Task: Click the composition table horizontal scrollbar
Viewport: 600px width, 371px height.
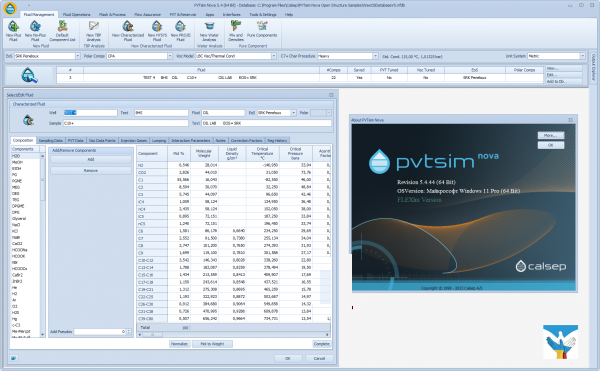Action: click(x=233, y=335)
